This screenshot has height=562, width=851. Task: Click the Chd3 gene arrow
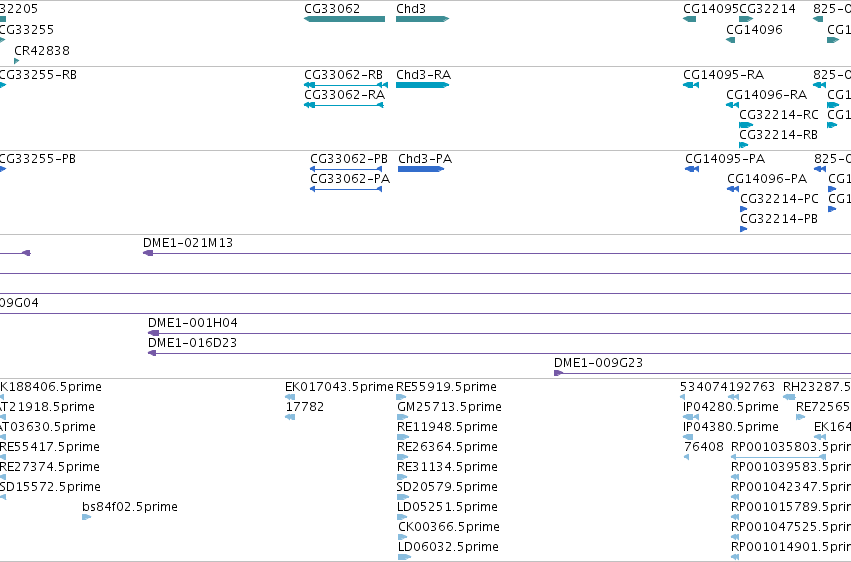click(422, 19)
